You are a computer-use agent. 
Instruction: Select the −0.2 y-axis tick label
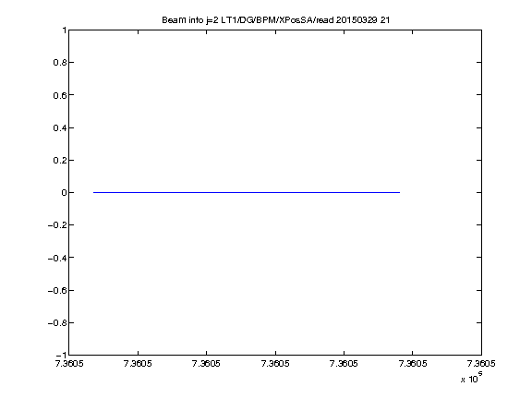[x=57, y=225]
